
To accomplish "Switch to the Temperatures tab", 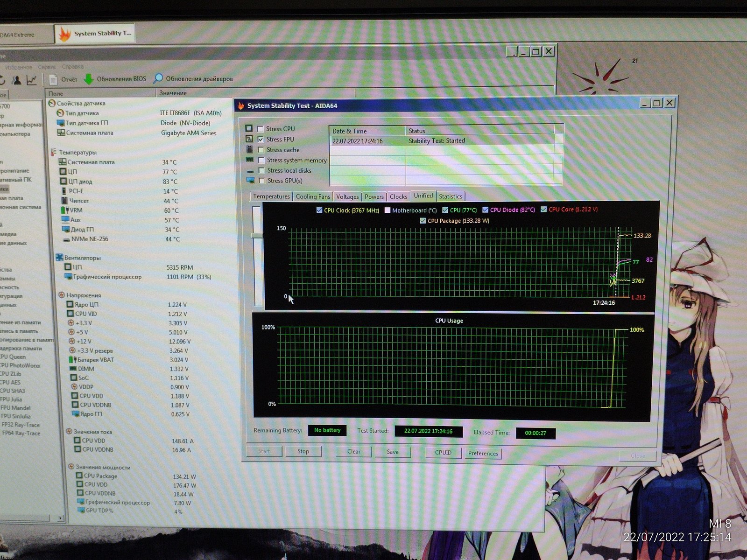I will 271,196.
